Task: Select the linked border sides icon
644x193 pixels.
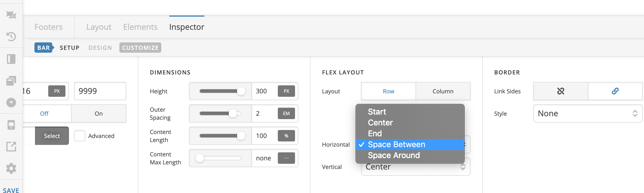Action: coord(615,91)
